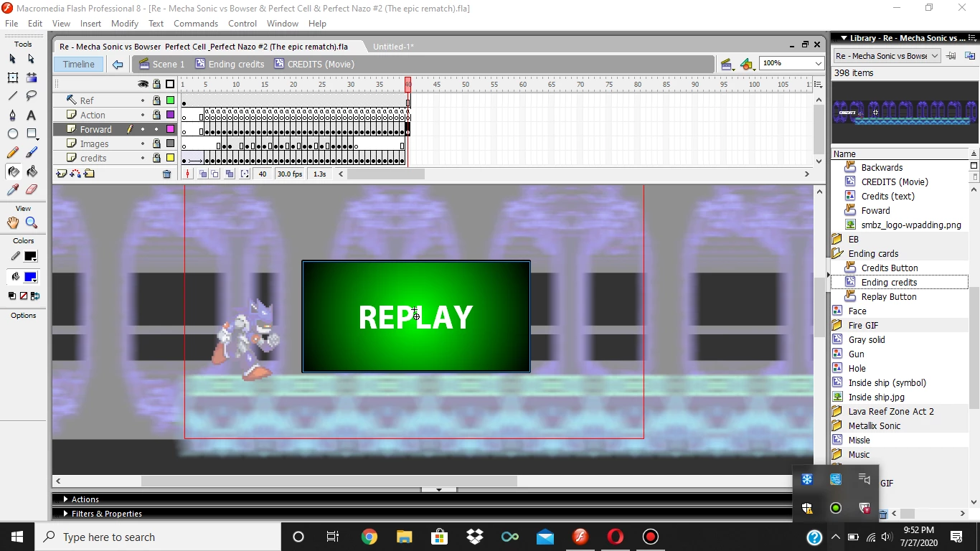Switch to the Untitled-1* document tab
This screenshot has height=551, width=980.
pos(393,47)
